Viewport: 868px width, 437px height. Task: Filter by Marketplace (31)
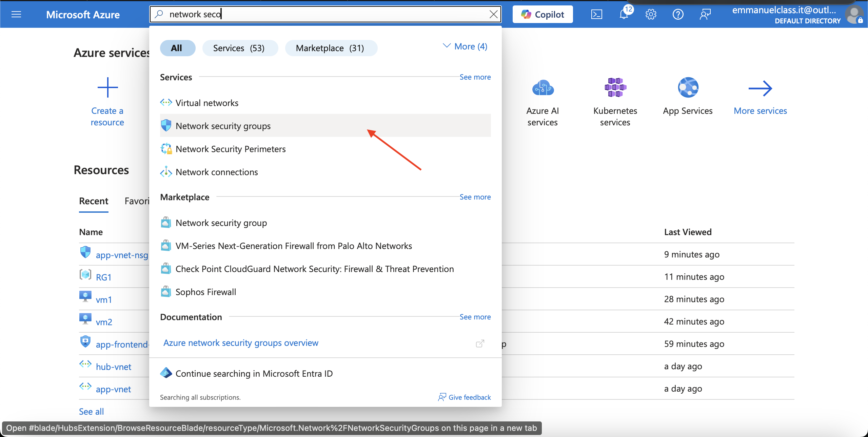click(x=331, y=48)
